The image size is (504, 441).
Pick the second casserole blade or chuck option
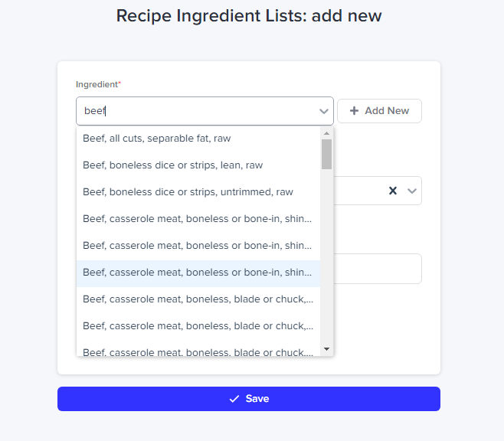coord(197,326)
